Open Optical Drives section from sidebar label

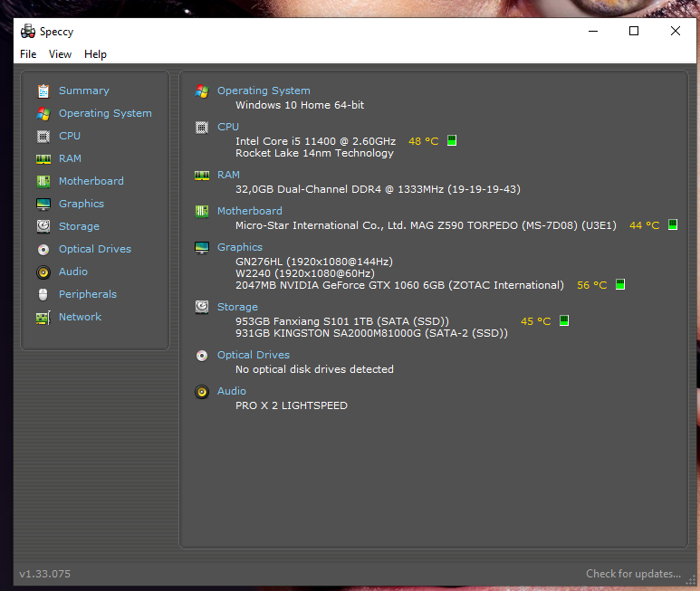coord(95,249)
